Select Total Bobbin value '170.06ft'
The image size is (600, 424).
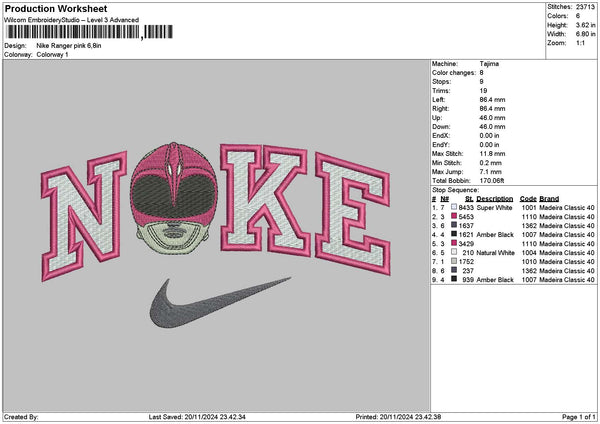[492, 181]
